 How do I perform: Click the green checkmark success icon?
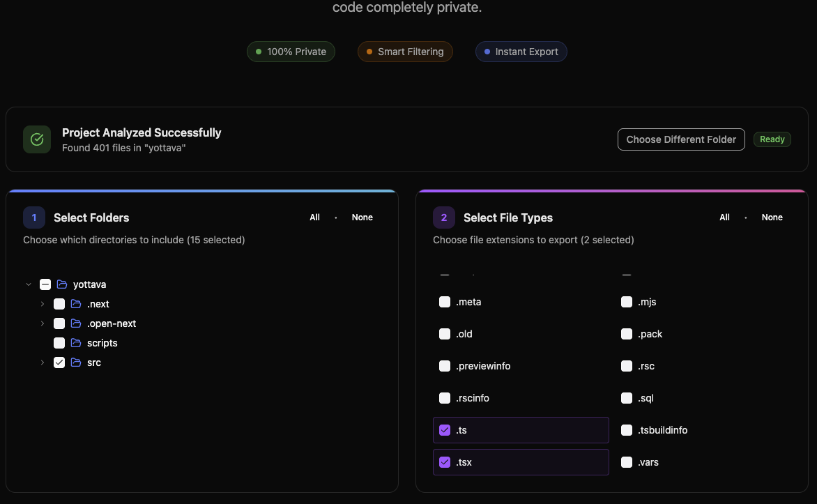click(37, 139)
